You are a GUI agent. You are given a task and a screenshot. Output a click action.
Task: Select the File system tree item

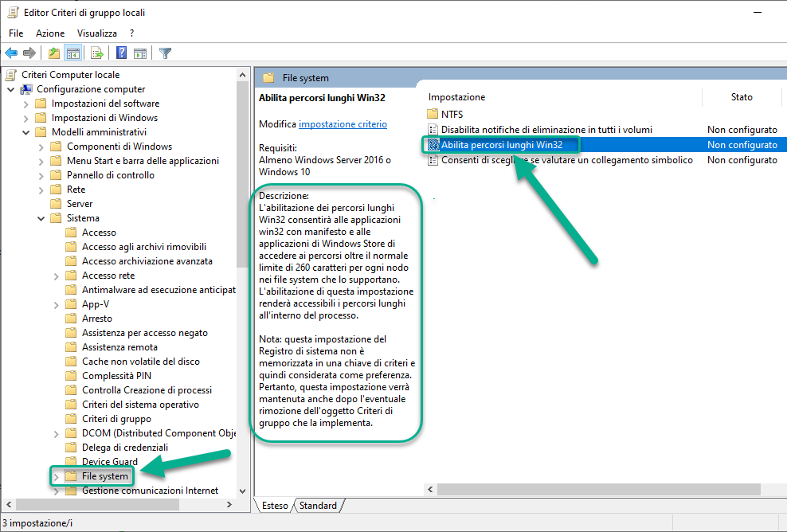pyautogui.click(x=105, y=476)
